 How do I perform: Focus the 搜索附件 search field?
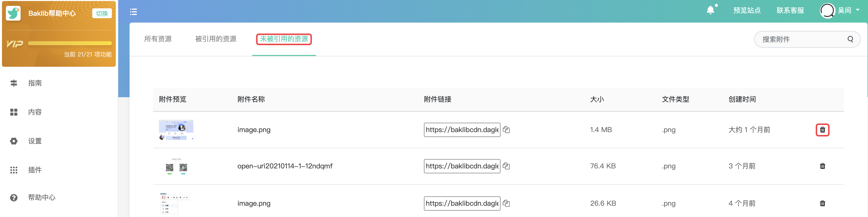click(x=807, y=39)
